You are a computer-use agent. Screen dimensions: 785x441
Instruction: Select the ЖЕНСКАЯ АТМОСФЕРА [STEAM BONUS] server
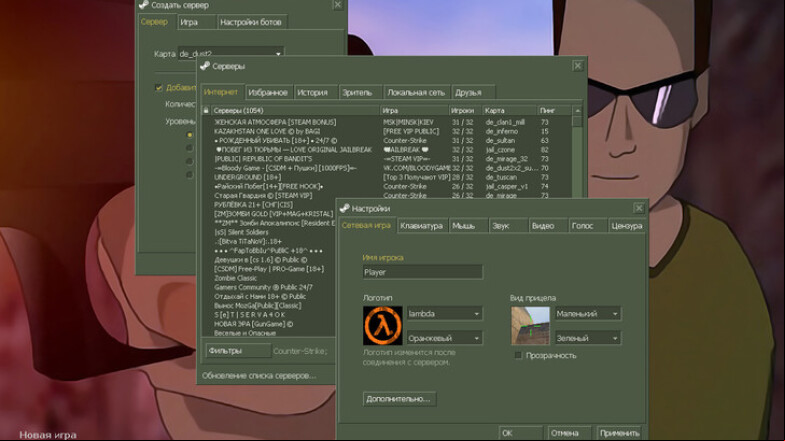pos(386,122)
